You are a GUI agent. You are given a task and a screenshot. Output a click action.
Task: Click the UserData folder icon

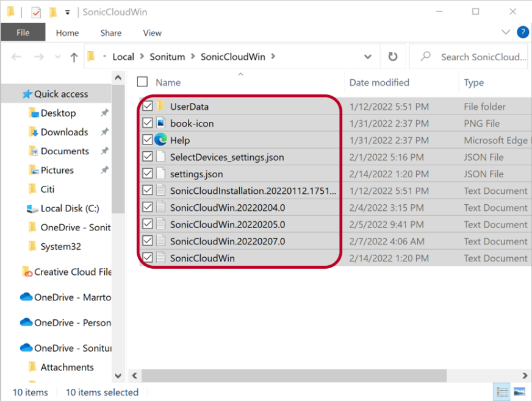coord(161,106)
